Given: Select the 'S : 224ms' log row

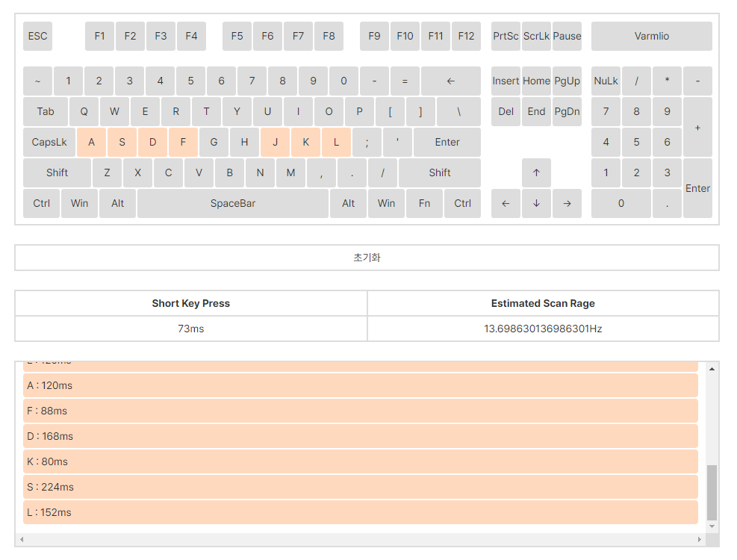Looking at the screenshot, I should [x=361, y=487].
